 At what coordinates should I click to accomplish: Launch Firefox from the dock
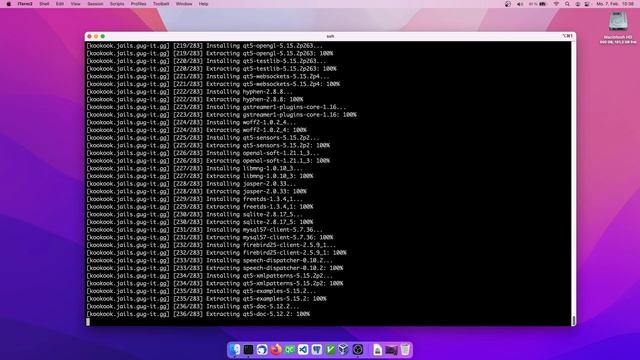[276, 350]
